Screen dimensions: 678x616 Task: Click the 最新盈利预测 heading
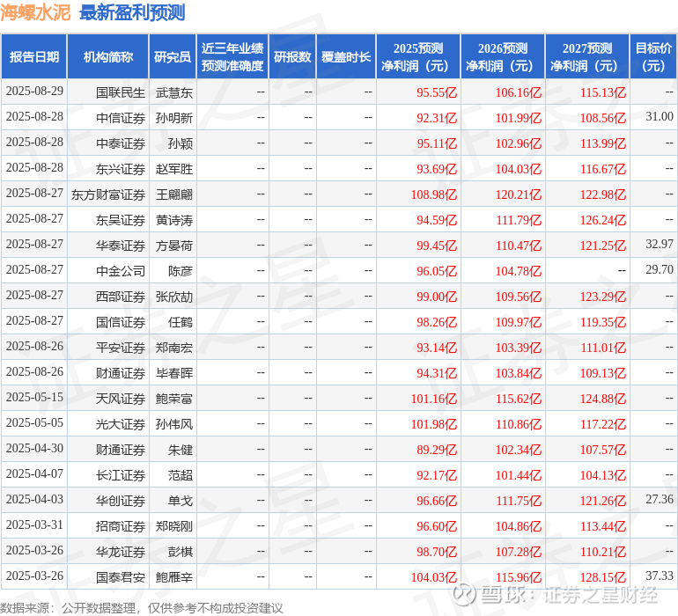[132, 12]
